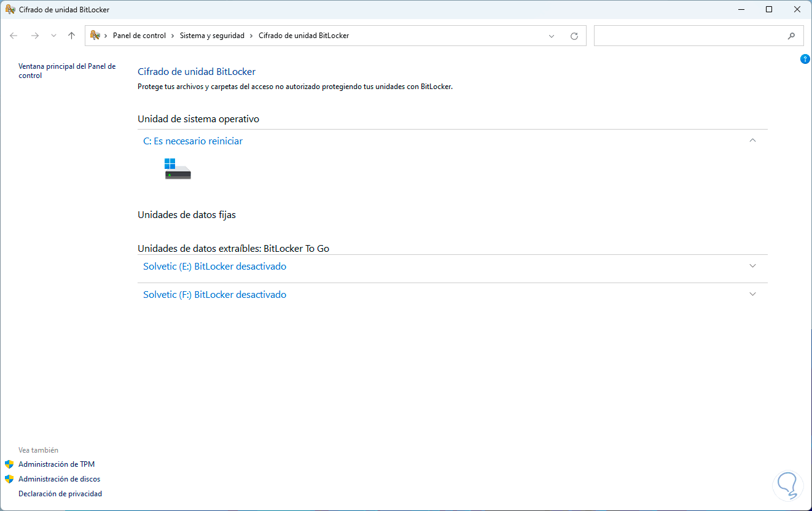Click the 'Protege tus archivos y carpetas' description
Viewport: 812px width, 511px height.
[295, 87]
